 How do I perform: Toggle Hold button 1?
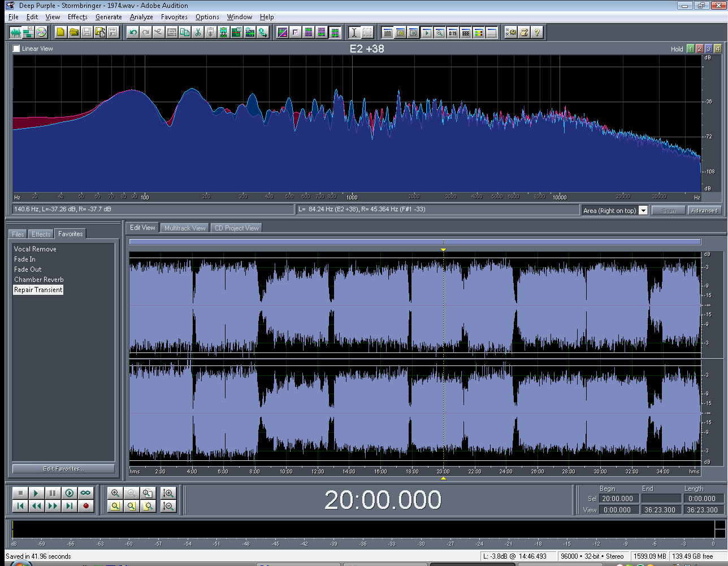[690, 49]
